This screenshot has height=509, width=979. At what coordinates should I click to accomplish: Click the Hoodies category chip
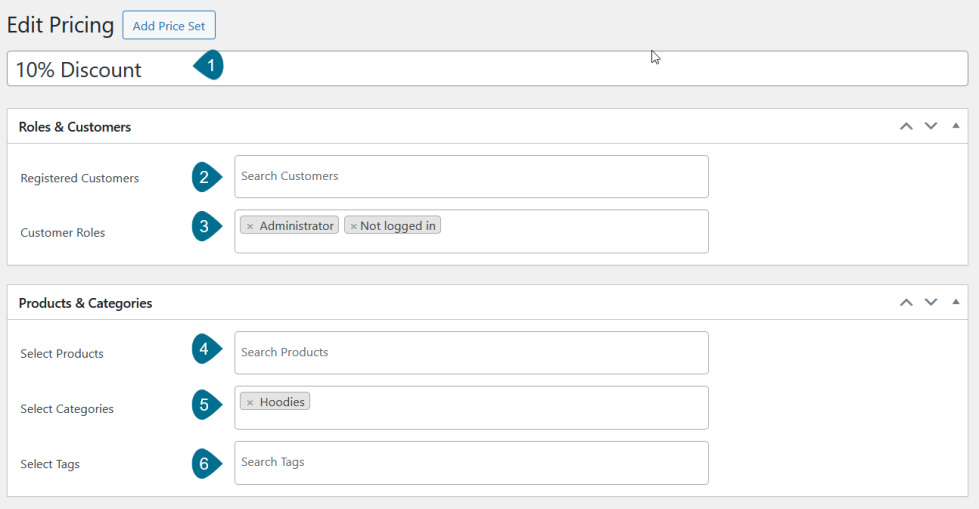(x=282, y=402)
